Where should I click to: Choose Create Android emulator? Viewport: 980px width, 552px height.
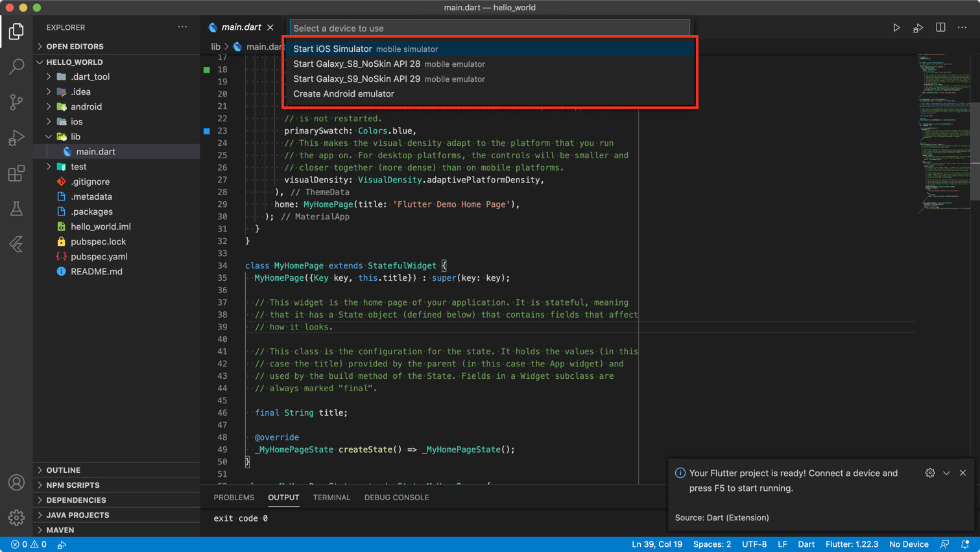490,93
